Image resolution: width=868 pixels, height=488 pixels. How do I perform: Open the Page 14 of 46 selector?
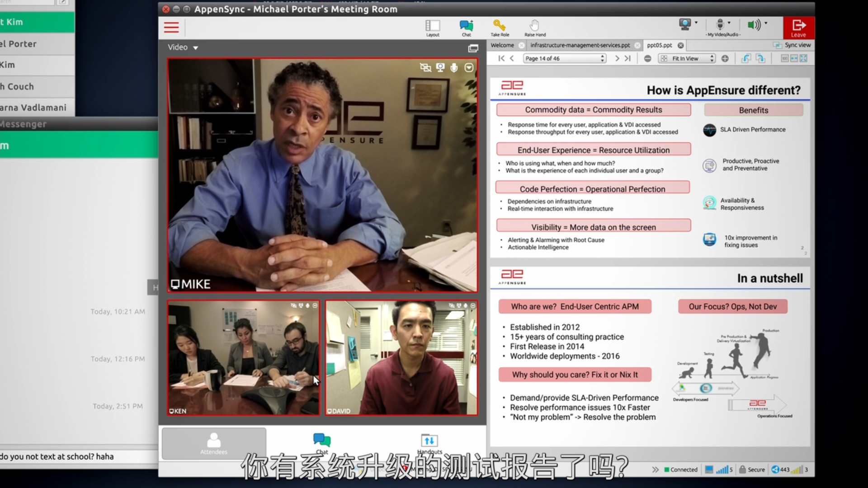(x=565, y=58)
